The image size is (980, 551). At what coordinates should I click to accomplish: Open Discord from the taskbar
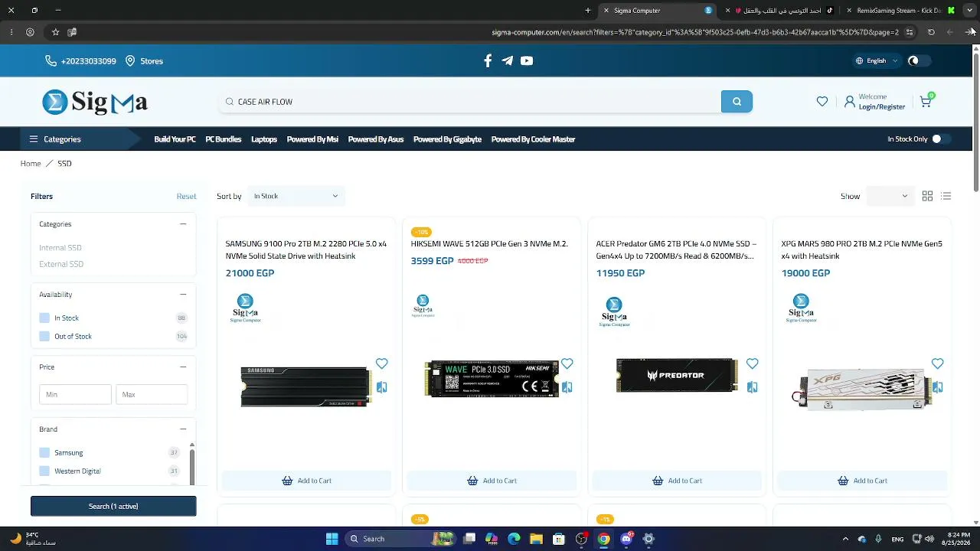point(626,539)
